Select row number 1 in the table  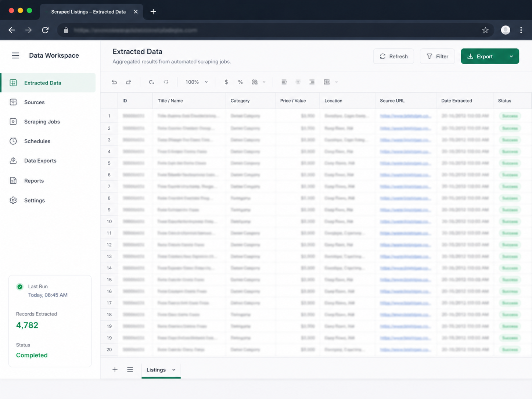pos(109,116)
